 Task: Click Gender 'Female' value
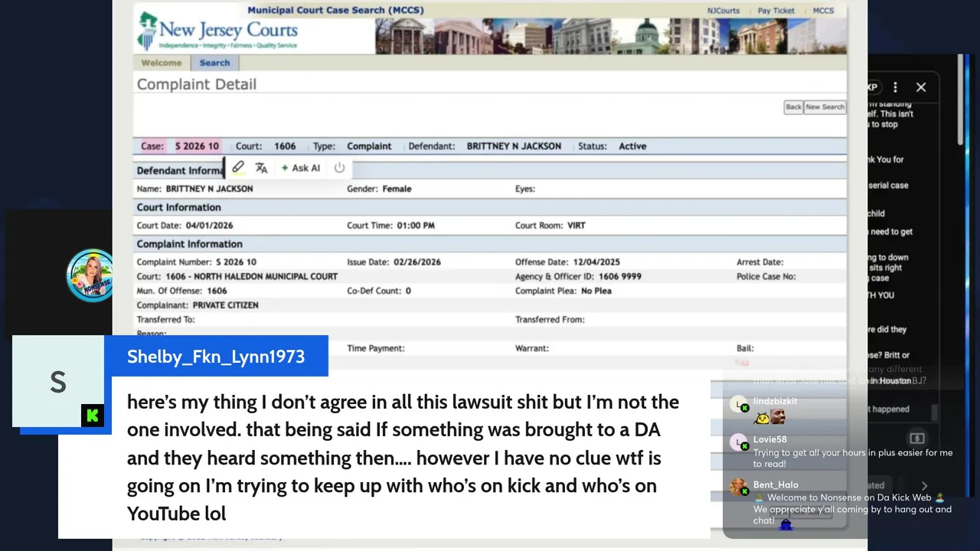coord(397,189)
